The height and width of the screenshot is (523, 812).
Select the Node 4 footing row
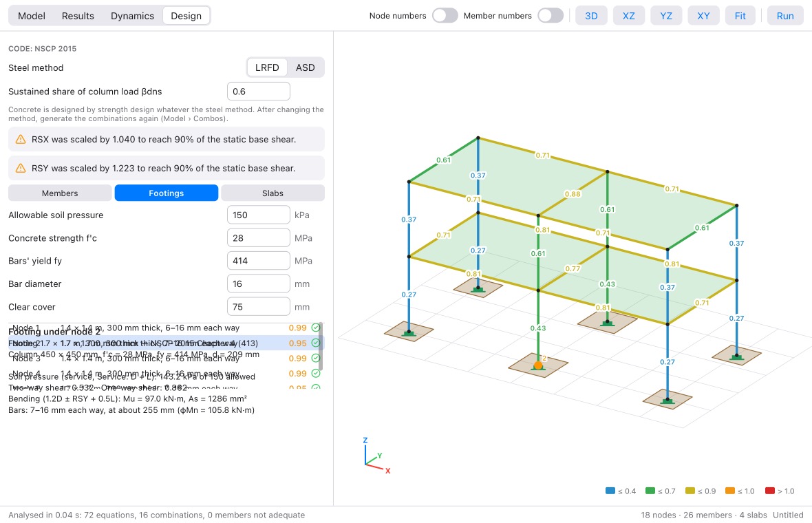click(166, 374)
